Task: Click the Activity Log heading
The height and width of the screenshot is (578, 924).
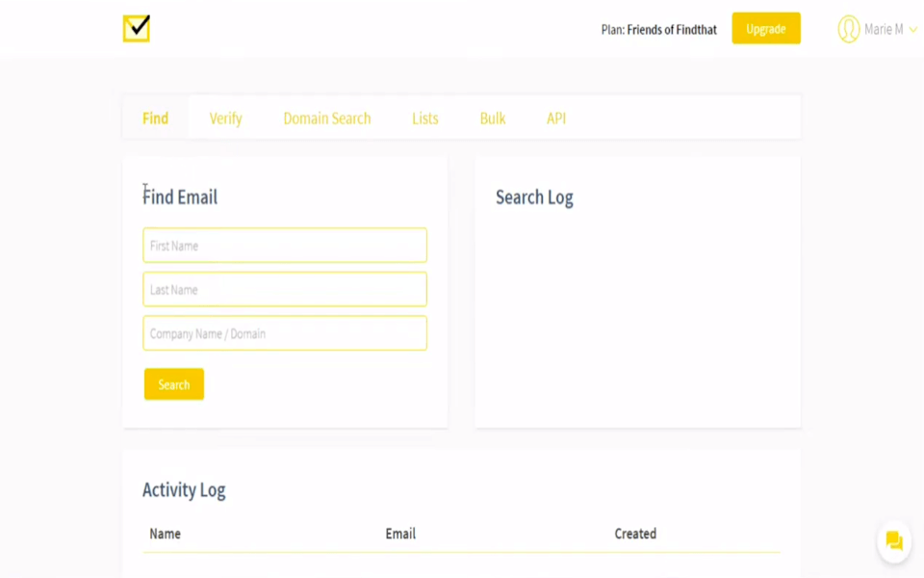Action: [184, 489]
